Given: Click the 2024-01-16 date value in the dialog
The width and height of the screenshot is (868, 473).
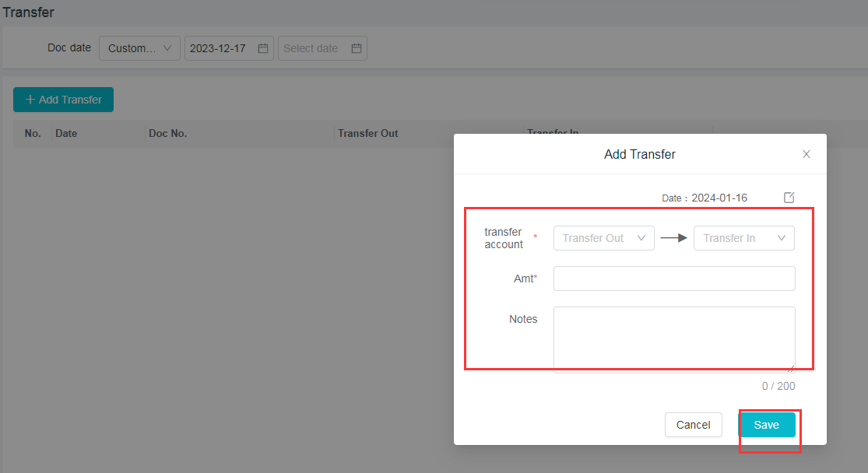Looking at the screenshot, I should point(719,198).
